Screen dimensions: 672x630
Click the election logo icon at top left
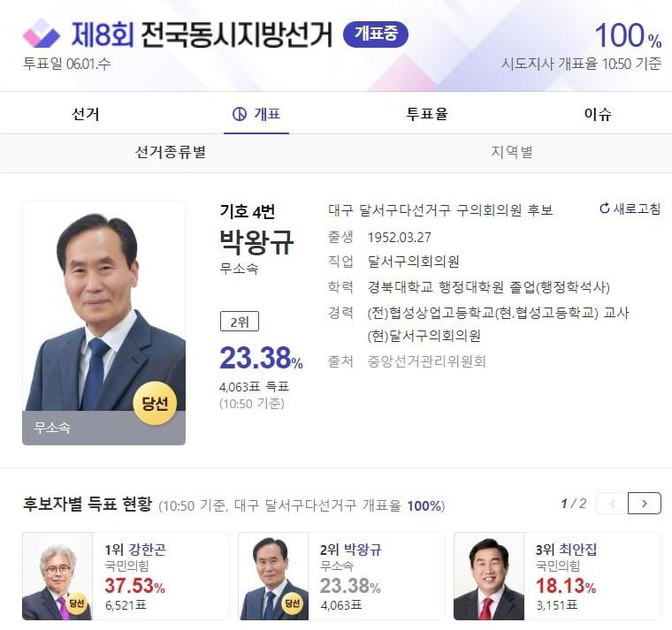click(x=41, y=34)
